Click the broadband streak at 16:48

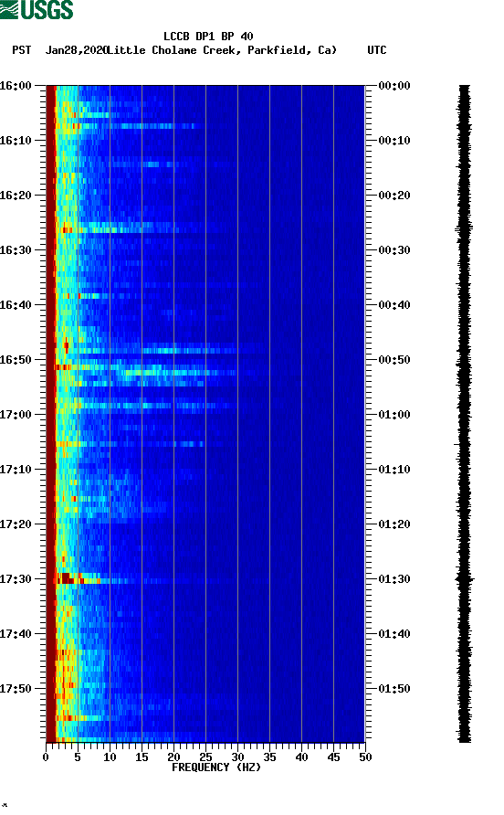[x=156, y=350]
